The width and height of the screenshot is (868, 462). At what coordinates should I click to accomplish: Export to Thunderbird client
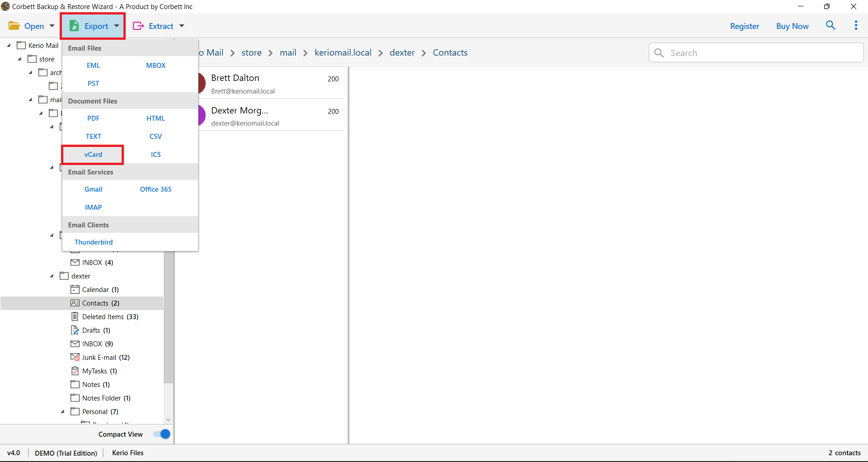tap(94, 242)
